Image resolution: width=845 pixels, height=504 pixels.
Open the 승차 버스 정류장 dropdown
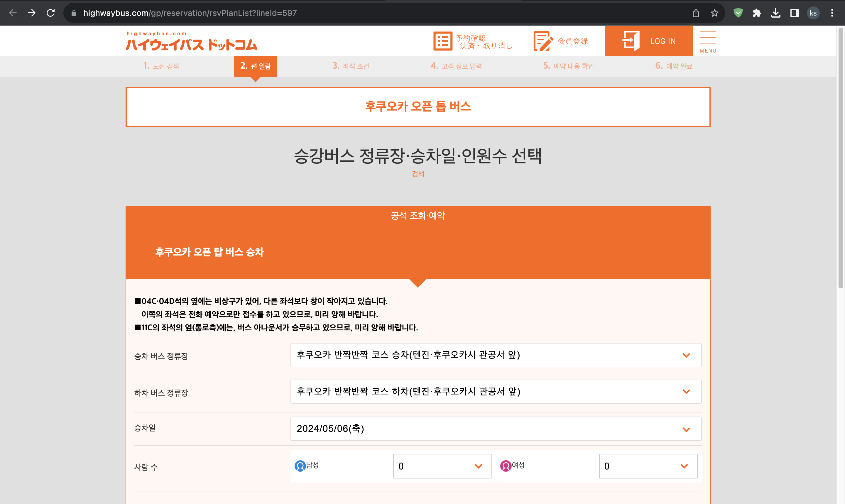496,355
